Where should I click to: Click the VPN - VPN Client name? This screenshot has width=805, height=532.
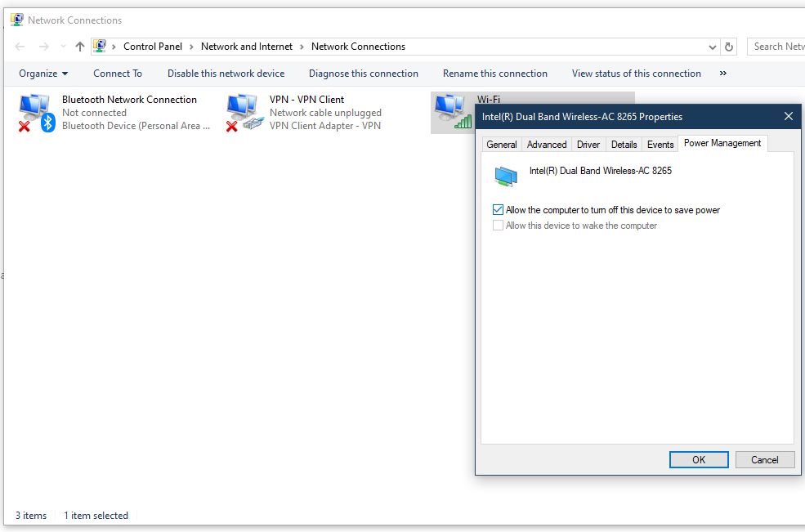[307, 100]
